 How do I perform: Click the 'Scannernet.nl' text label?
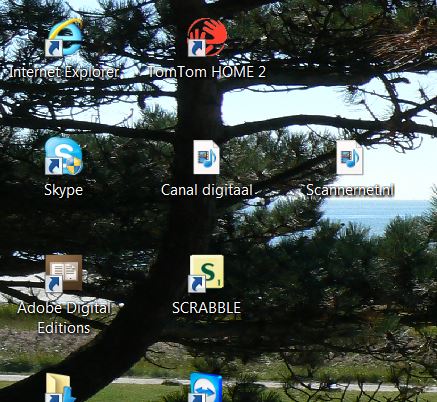tap(350, 190)
